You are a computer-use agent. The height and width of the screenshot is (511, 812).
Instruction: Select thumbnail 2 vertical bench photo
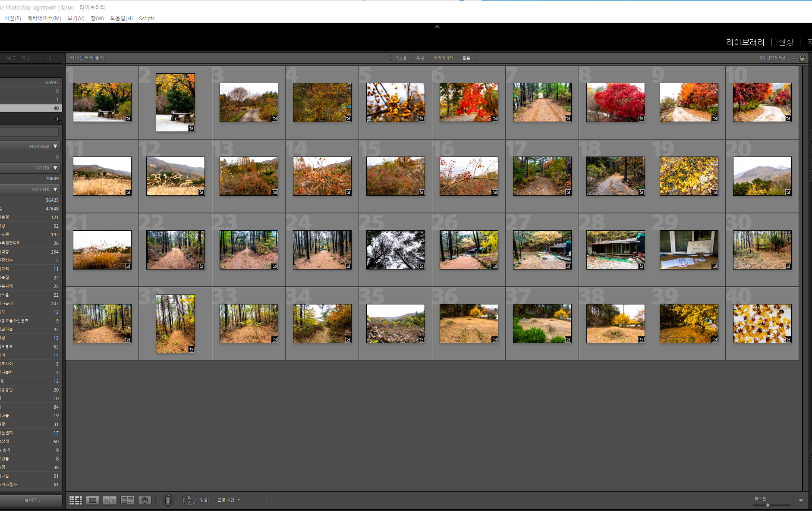[x=175, y=102]
